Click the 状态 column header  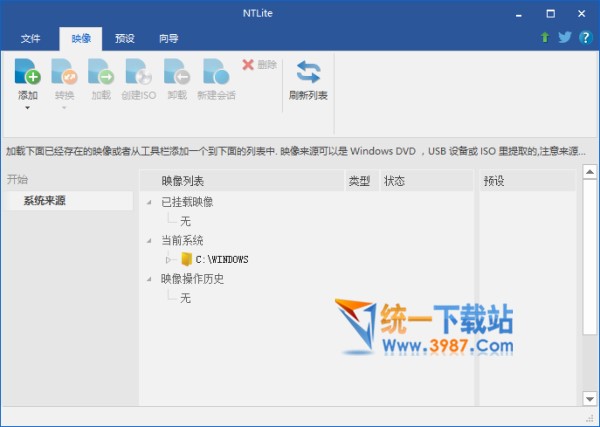[x=394, y=181]
